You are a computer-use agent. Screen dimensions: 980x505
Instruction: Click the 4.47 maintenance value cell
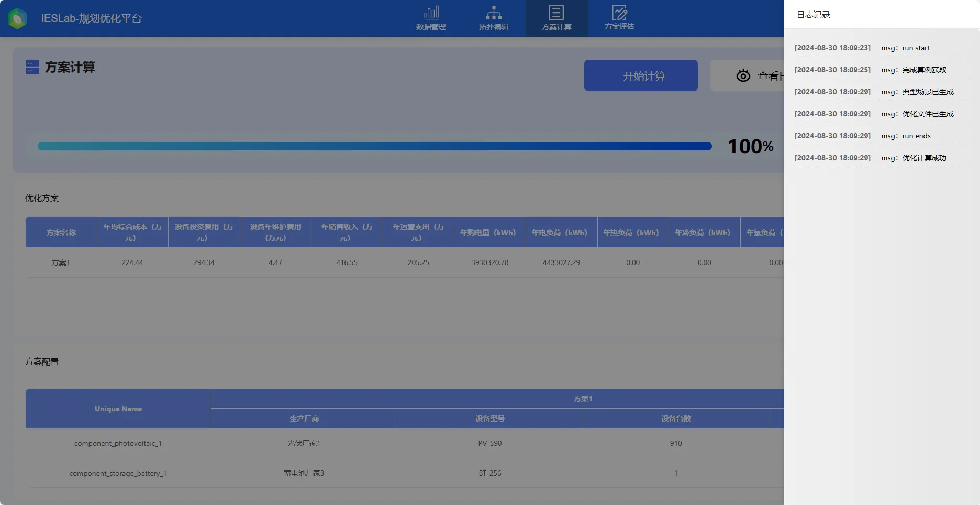(x=275, y=262)
